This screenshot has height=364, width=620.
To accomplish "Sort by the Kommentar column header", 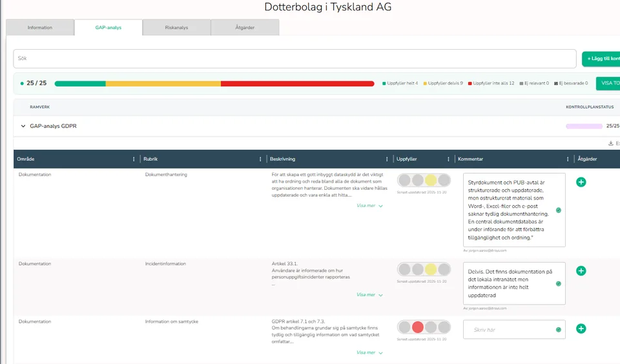I will tap(471, 159).
